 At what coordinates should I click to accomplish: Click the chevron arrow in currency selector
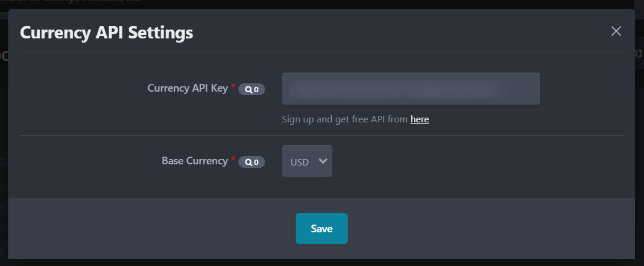(x=323, y=161)
